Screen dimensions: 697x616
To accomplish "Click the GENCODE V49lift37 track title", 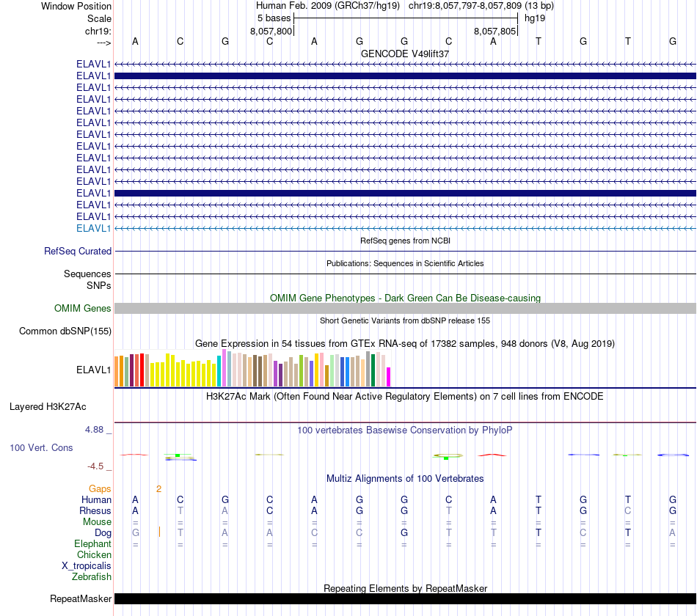I will (405, 54).
